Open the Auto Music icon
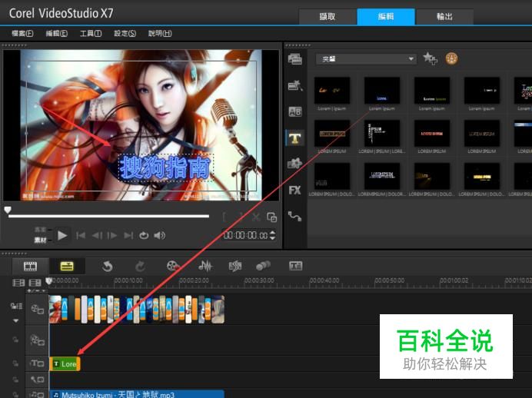Screen dimensions: 532x398 (x=235, y=266)
